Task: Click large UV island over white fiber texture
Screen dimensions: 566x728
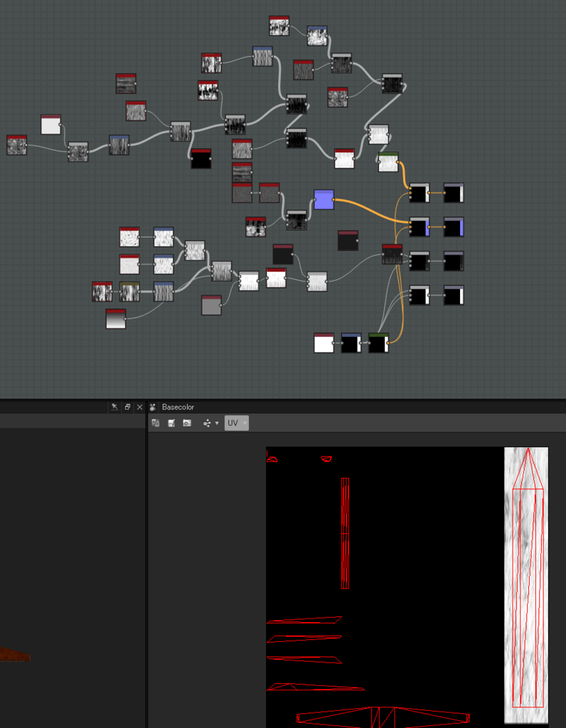Action: [x=528, y=577]
